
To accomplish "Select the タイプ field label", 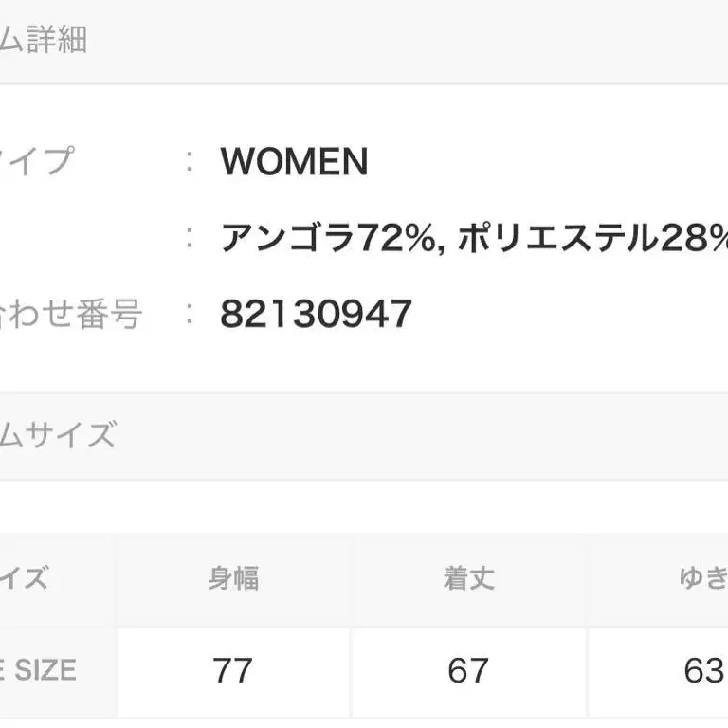I will point(36,161).
